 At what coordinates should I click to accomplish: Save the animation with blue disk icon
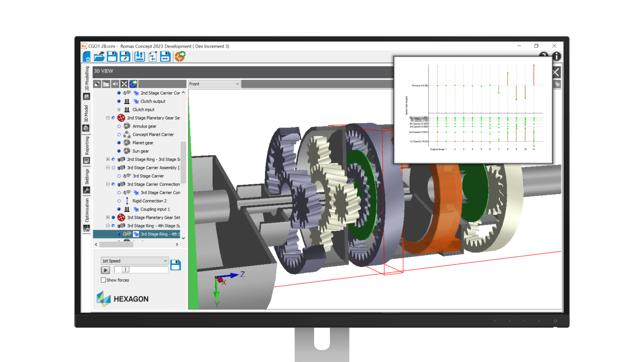[175, 265]
